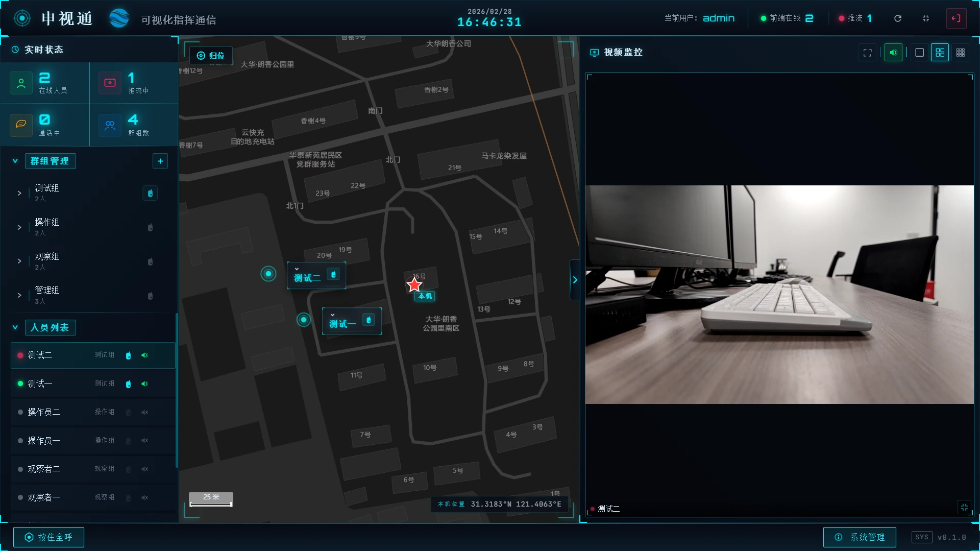Image resolution: width=980 pixels, height=551 pixels.
Task: Toggle speaker for 测试一 in personnel list
Action: [x=145, y=384]
